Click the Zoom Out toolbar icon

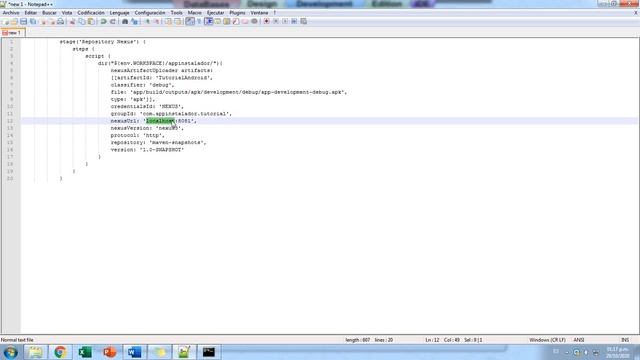tap(156, 21)
